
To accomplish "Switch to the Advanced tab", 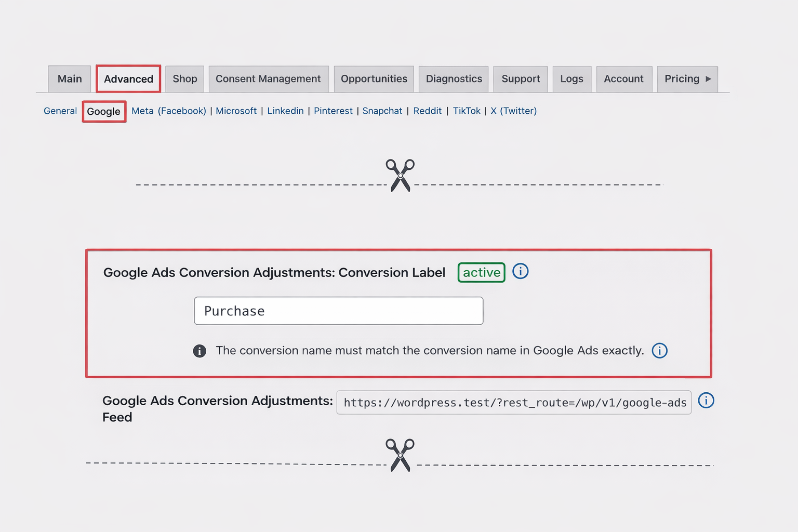I will (128, 79).
